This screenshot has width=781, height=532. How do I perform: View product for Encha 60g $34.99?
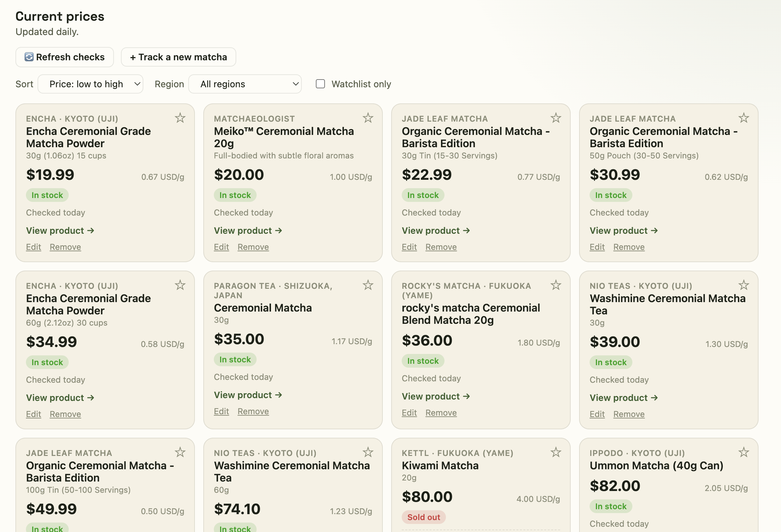click(x=60, y=398)
